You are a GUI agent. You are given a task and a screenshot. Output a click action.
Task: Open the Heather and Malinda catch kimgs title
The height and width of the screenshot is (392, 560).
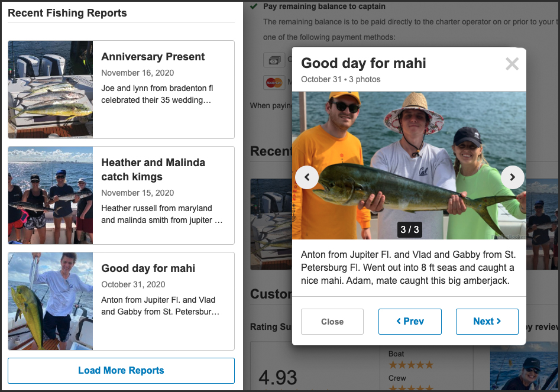click(153, 170)
